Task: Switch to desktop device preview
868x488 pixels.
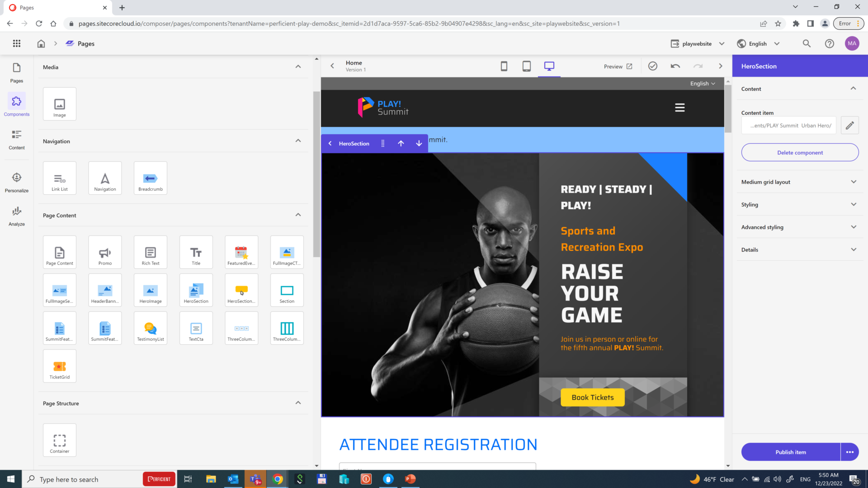Action: coord(549,66)
